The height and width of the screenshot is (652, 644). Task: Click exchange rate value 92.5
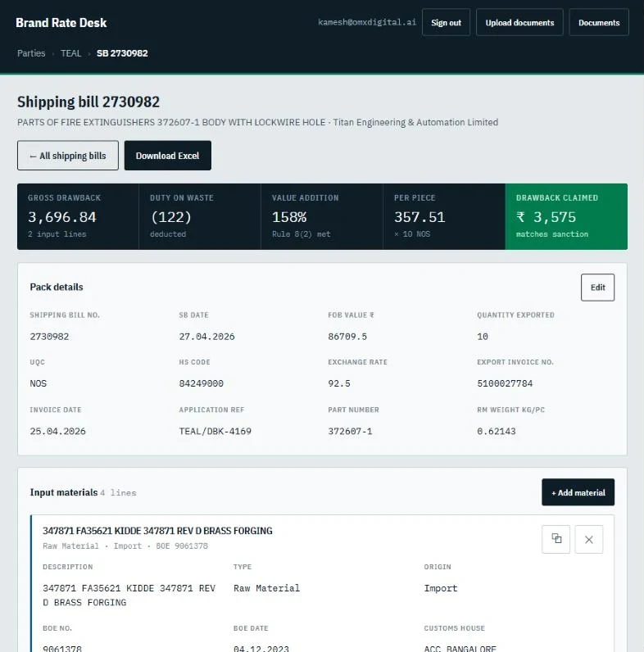click(339, 383)
